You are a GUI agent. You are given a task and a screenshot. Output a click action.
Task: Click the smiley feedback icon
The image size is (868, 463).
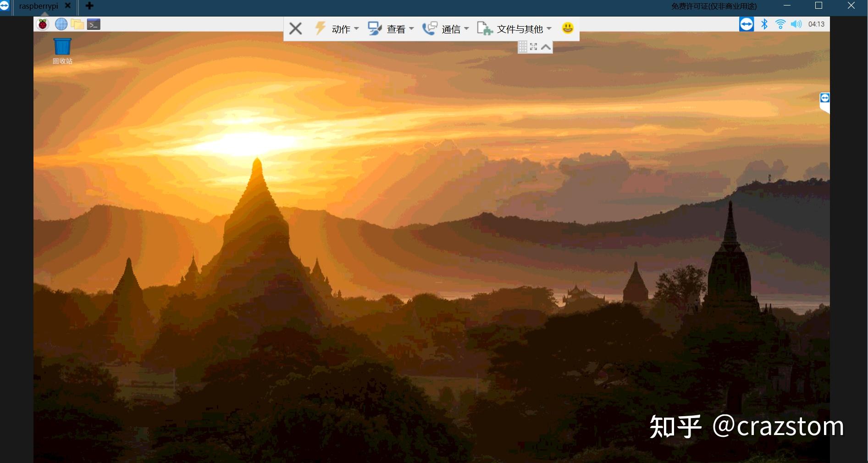568,28
